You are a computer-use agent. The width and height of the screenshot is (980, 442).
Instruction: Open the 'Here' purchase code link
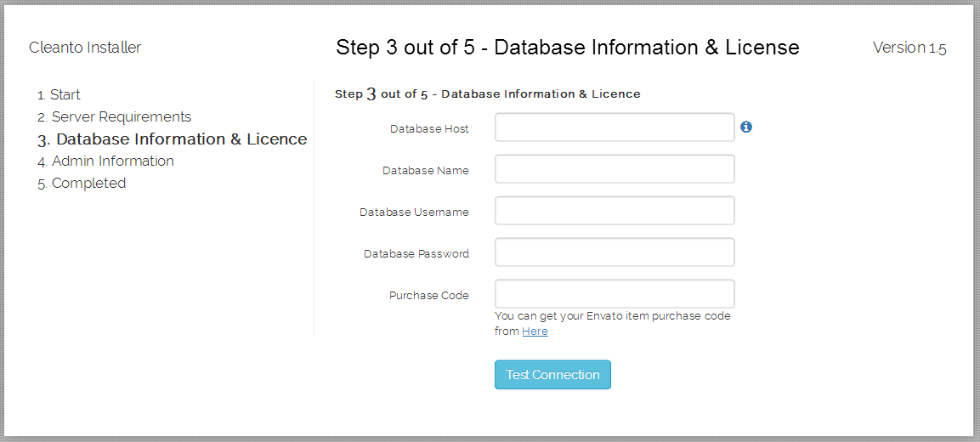point(535,331)
